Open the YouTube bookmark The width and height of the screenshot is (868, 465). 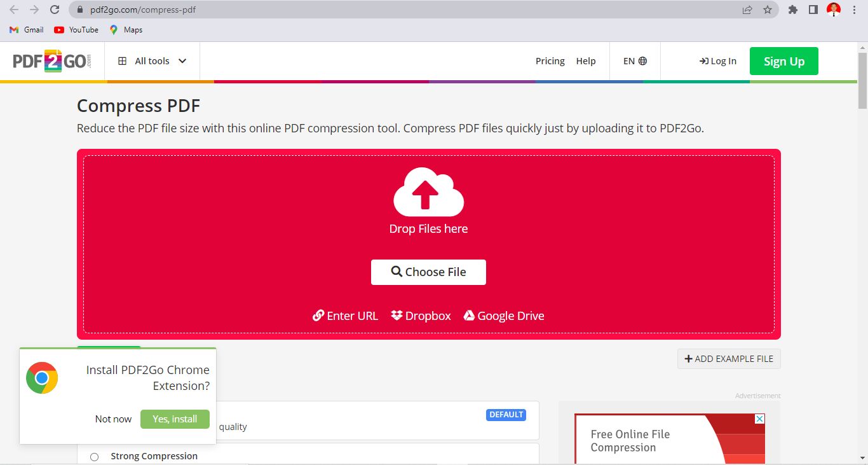point(76,30)
